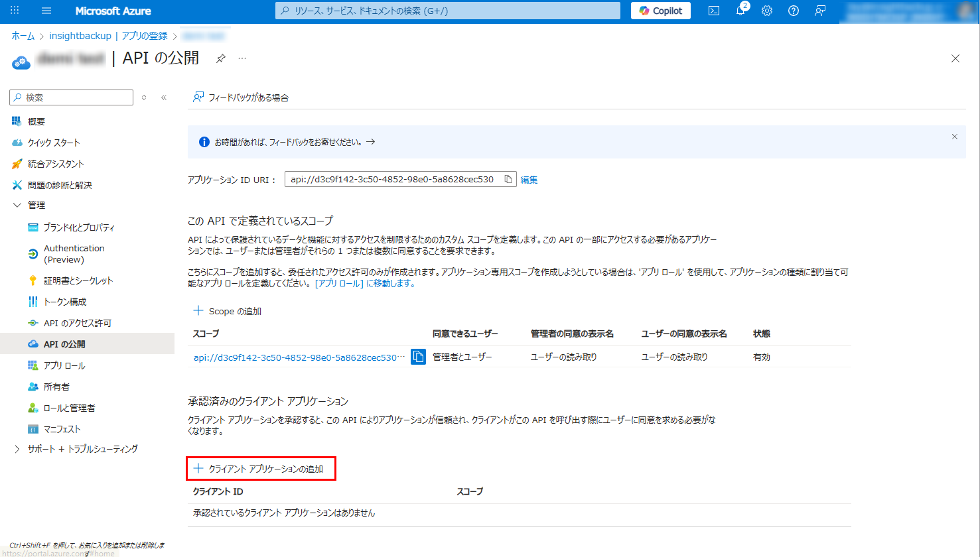This screenshot has width=980, height=557.
Task: Click フィードバックがある場合 toolbar button
Action: click(241, 97)
